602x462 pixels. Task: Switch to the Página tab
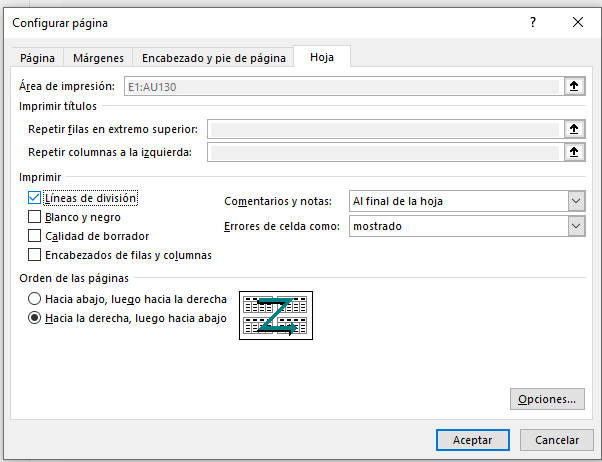tap(38, 59)
